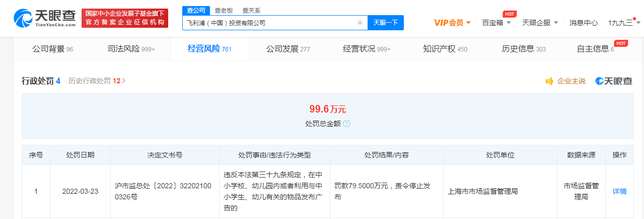This screenshot has height=219, width=644.
Task: Open 消息中心 message center
Action: pos(584,23)
